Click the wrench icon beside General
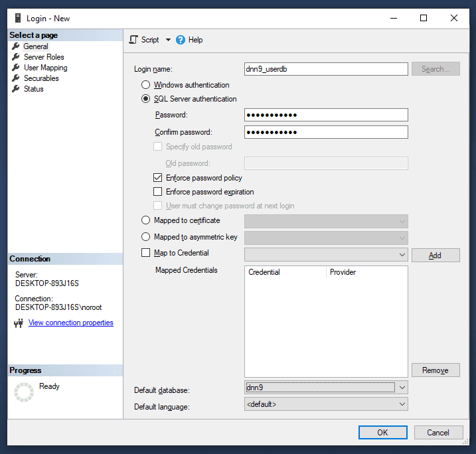Screen dimensions: 476x454 [16, 46]
